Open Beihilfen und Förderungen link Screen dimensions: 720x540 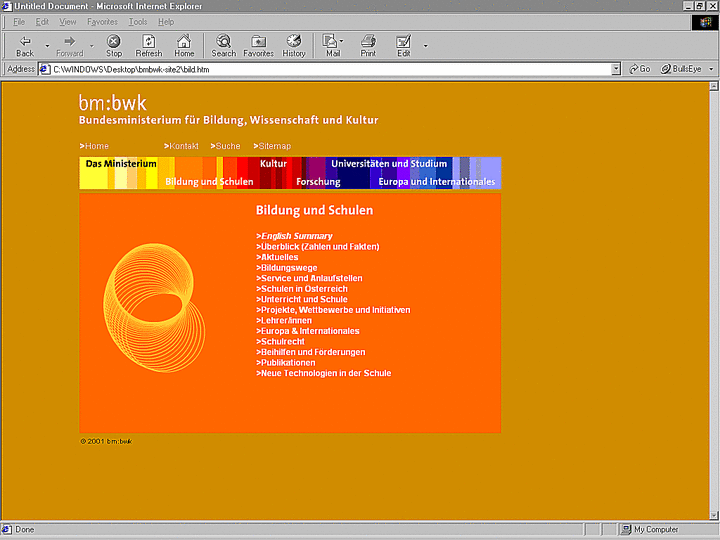[x=310, y=352]
